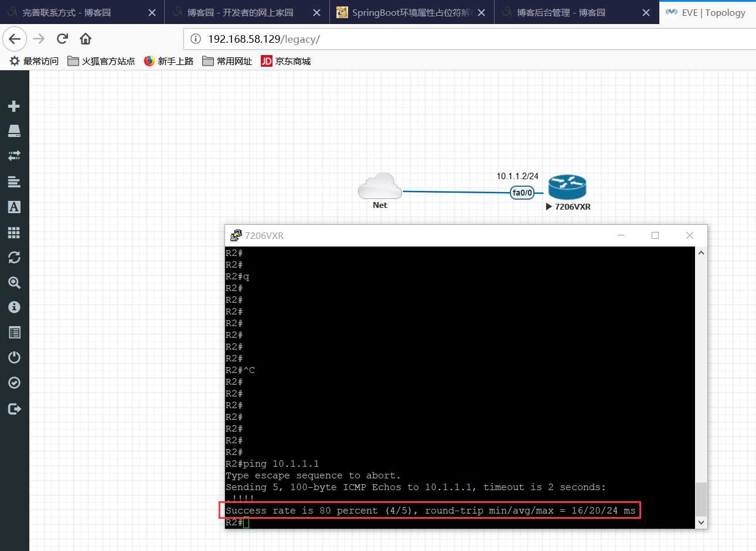Open the Networks arrows icon in sidebar
Image resolution: width=756 pixels, height=551 pixels.
(x=14, y=156)
